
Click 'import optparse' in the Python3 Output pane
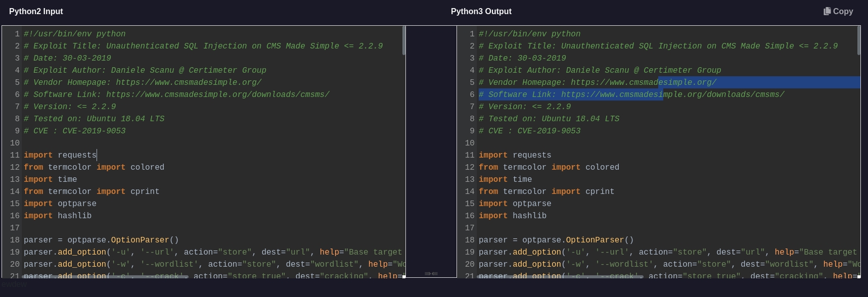tap(515, 204)
